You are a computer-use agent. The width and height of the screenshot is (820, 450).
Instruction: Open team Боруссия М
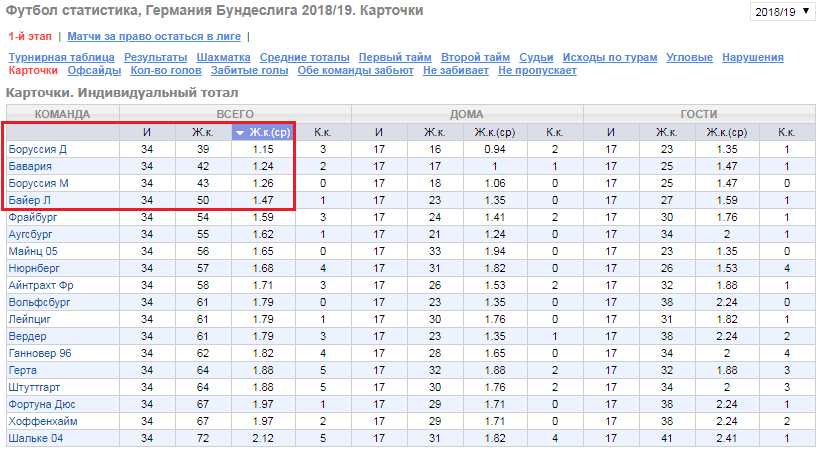coord(38,184)
